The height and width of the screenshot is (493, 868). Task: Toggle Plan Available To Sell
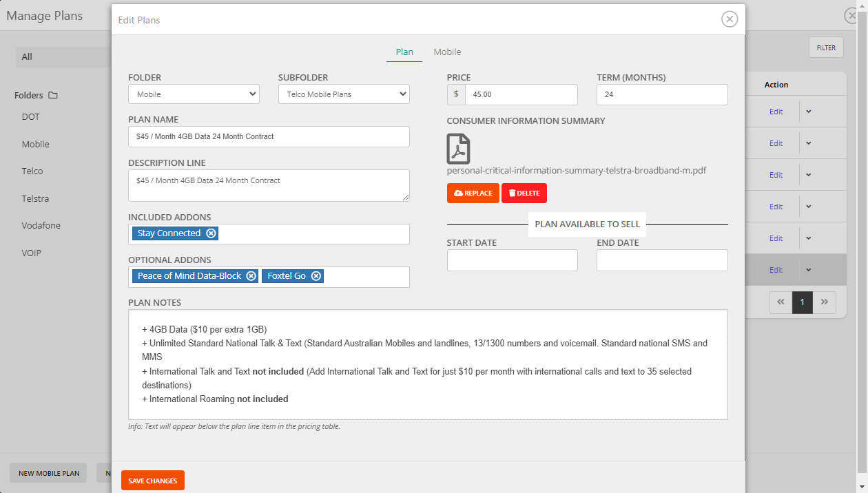[586, 224]
